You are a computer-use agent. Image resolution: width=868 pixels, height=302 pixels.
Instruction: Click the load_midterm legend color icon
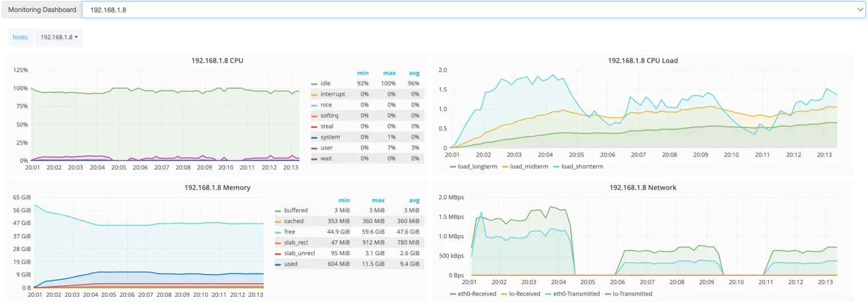point(505,167)
